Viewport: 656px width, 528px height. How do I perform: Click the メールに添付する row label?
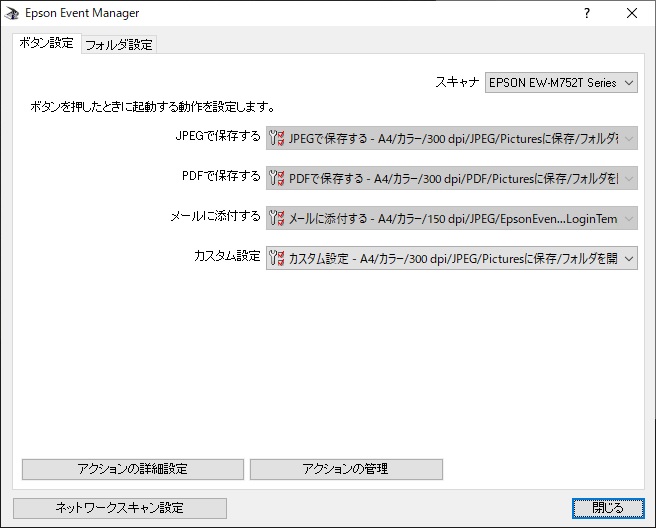(x=215, y=216)
